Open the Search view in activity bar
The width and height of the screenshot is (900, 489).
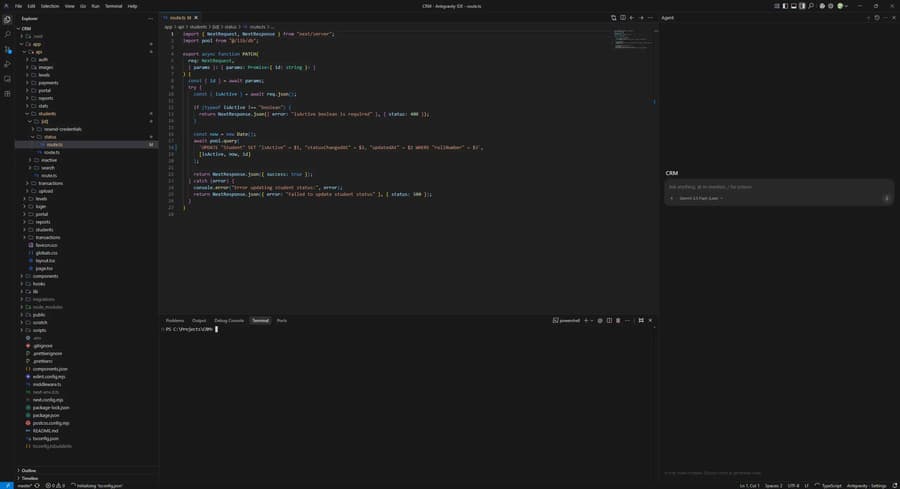pos(7,34)
